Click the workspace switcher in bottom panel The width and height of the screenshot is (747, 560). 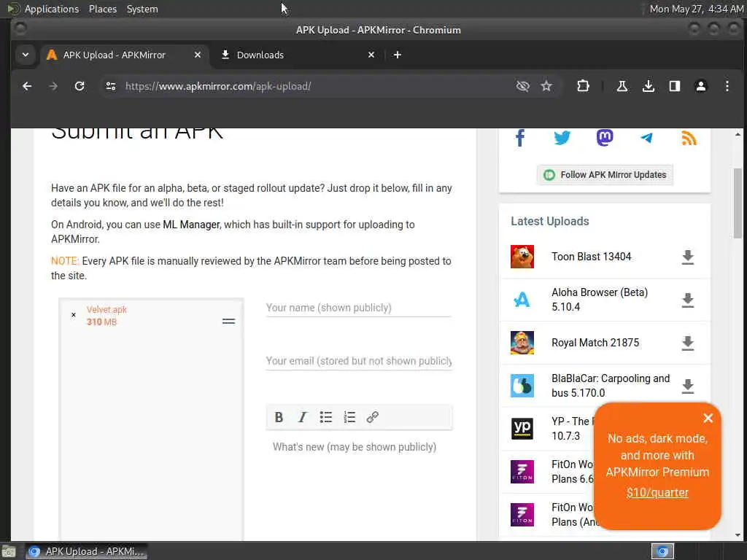click(x=662, y=551)
